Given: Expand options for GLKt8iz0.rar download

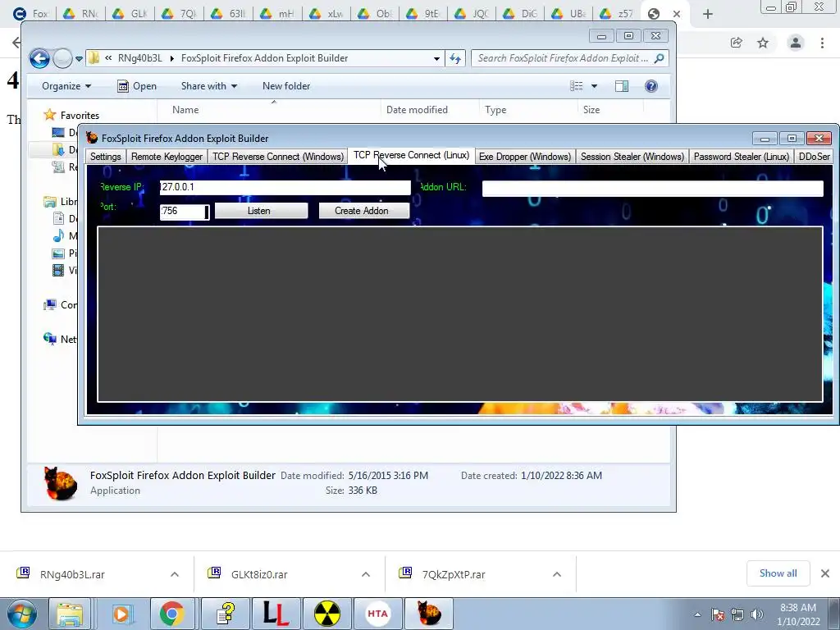Looking at the screenshot, I should point(366,574).
